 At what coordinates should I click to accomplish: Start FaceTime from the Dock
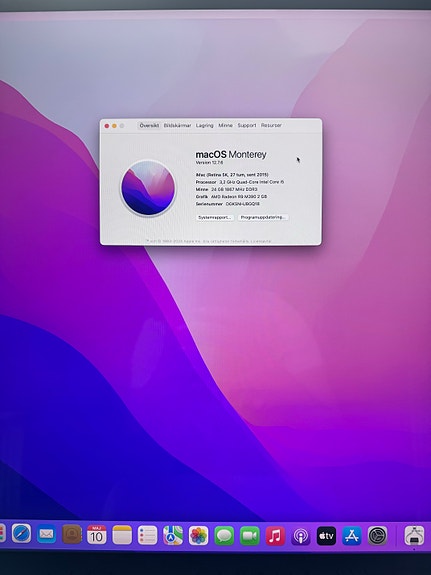(x=249, y=536)
